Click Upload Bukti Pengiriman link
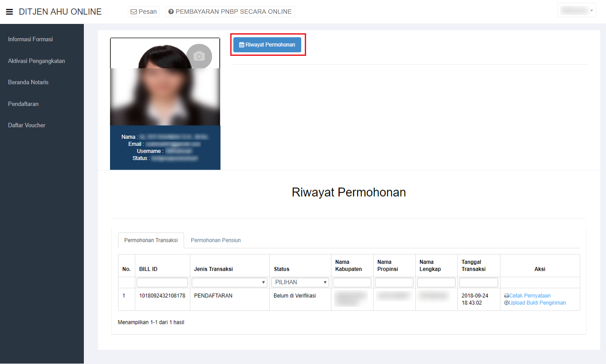The height and width of the screenshot is (364, 606). coord(537,303)
